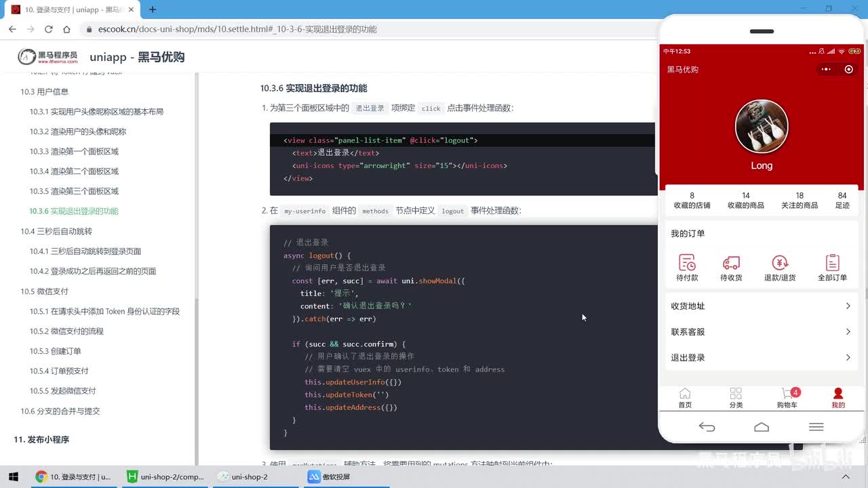868x488 pixels.
Task: Tap the phone home navigation button
Action: 762,427
